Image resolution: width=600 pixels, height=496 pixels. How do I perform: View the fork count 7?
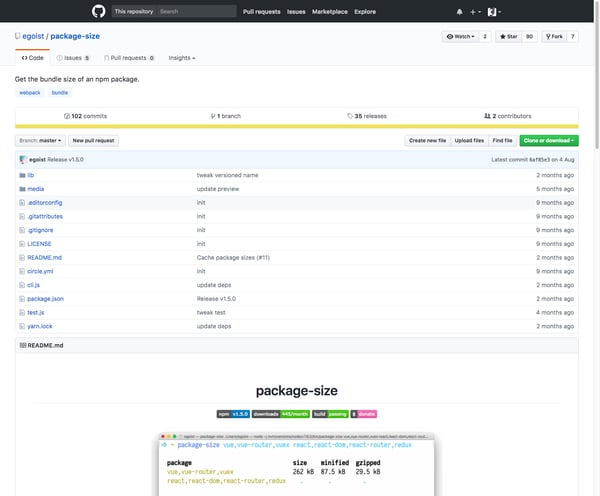573,37
